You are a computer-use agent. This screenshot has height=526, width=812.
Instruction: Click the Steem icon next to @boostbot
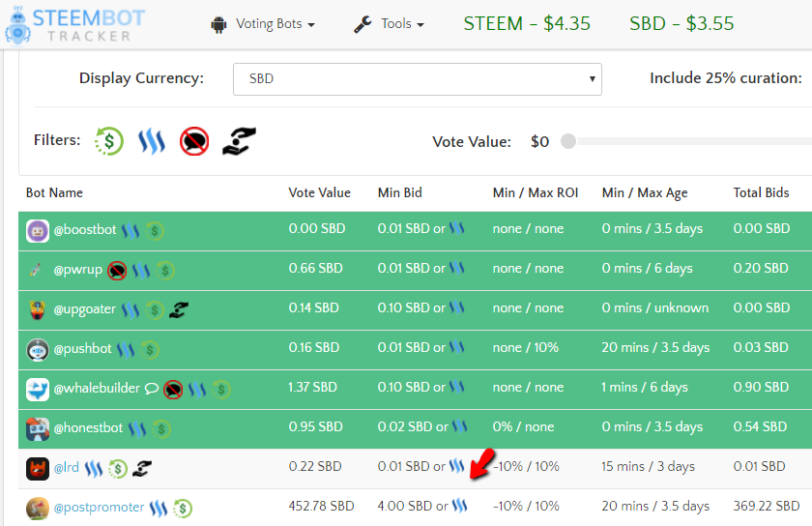point(130,231)
